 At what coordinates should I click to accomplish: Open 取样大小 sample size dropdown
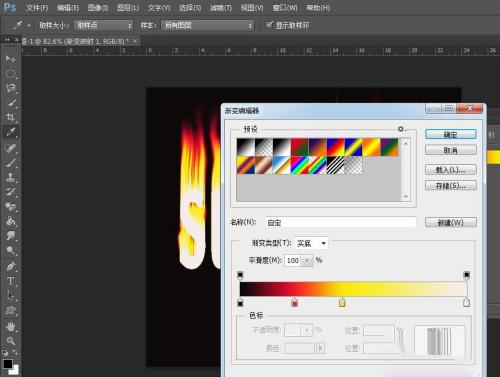[x=104, y=25]
